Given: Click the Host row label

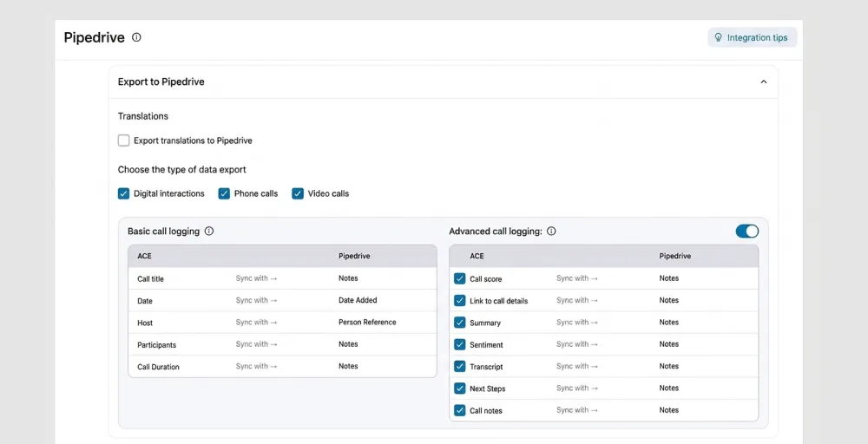Looking at the screenshot, I should [145, 323].
